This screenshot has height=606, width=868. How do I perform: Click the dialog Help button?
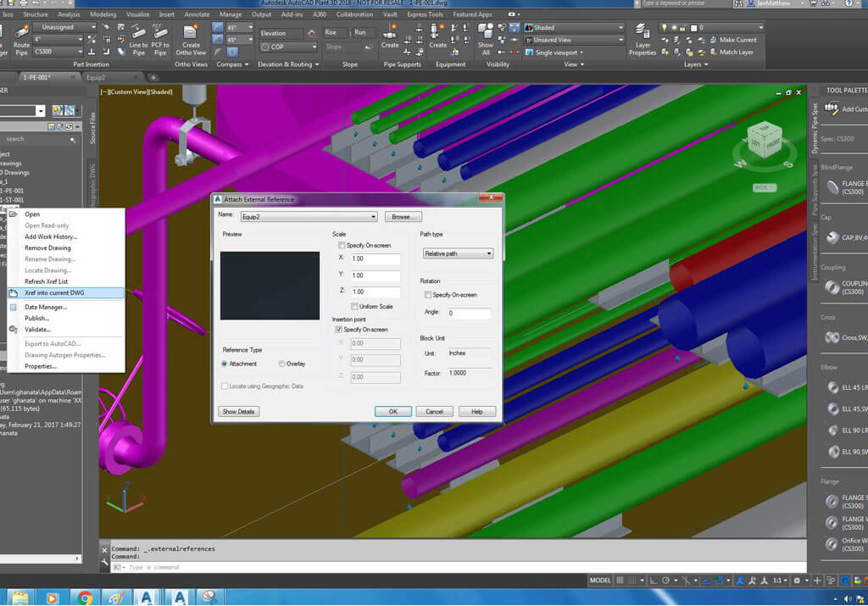click(x=477, y=411)
